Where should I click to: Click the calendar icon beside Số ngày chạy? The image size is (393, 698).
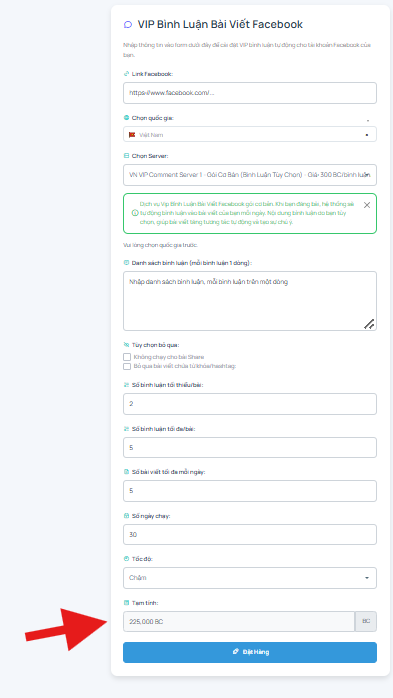126,516
